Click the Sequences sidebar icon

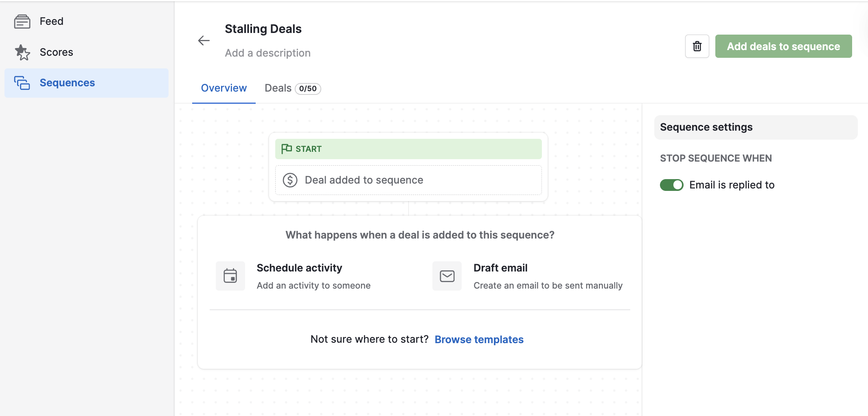tap(22, 83)
